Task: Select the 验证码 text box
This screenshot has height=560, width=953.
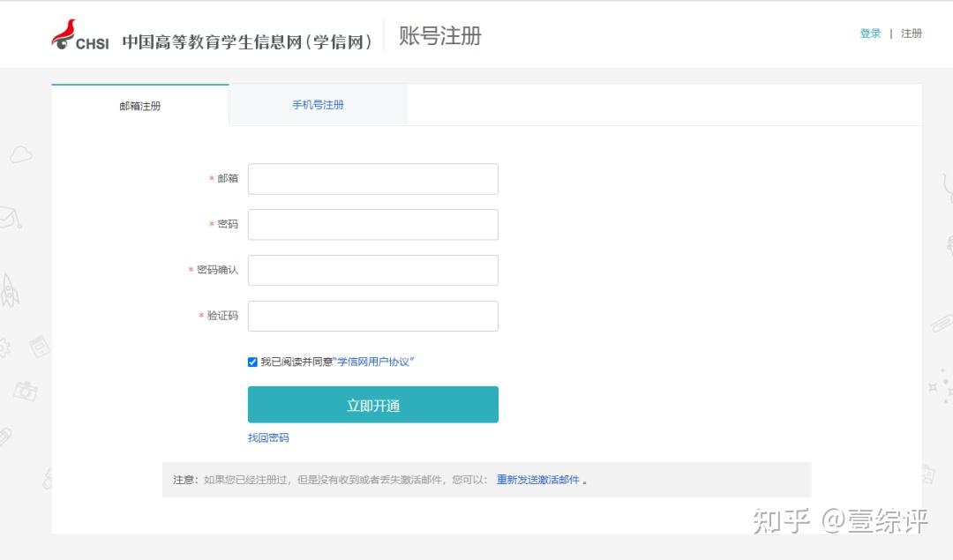Action: click(372, 317)
